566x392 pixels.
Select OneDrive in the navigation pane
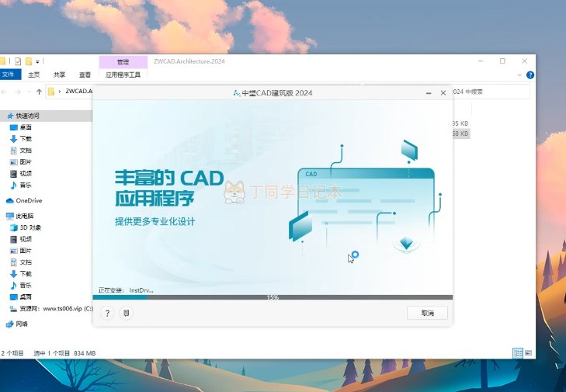point(24,201)
